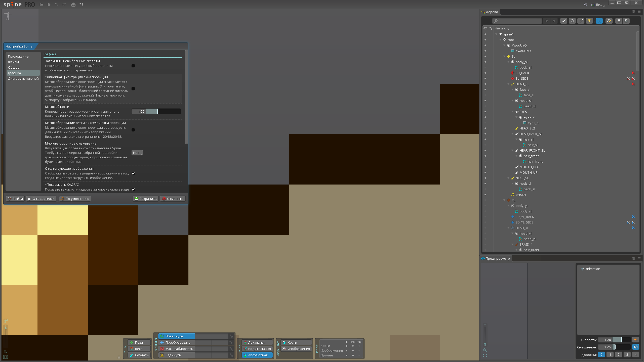Enable viewport linear filtering (Линейная фильтрация) checkbox

point(133,88)
